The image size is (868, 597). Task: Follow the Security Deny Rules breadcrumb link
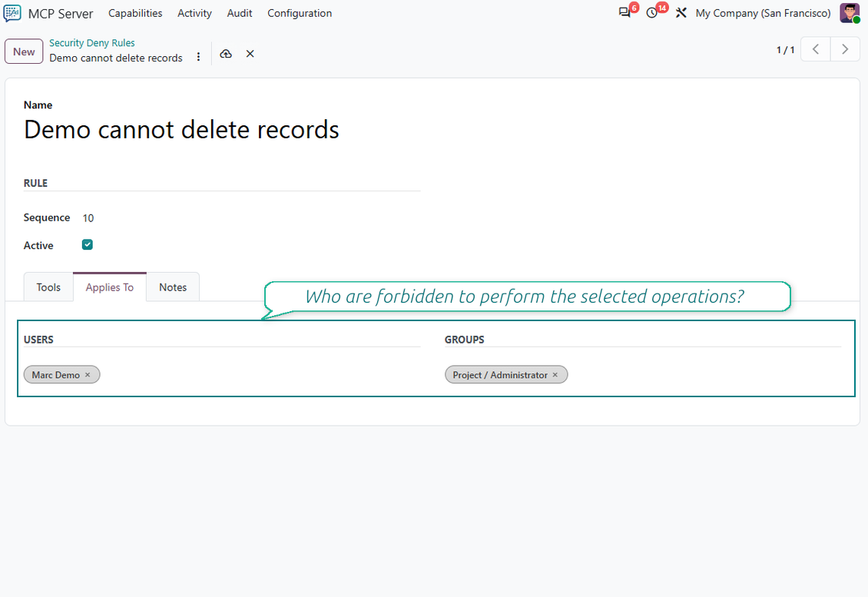92,43
